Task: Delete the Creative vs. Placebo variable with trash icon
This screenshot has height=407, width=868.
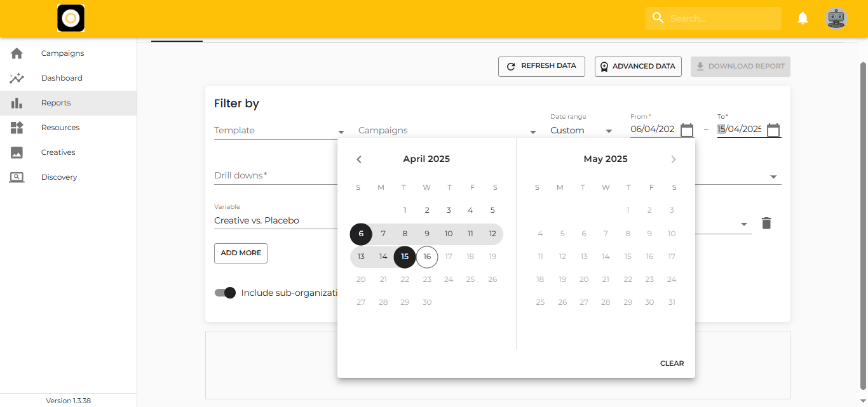Action: tap(766, 223)
